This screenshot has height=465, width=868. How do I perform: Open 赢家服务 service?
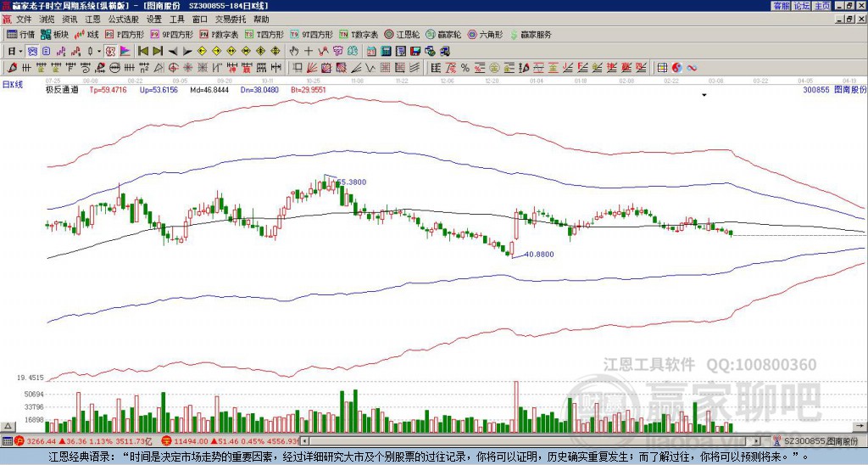(531, 34)
